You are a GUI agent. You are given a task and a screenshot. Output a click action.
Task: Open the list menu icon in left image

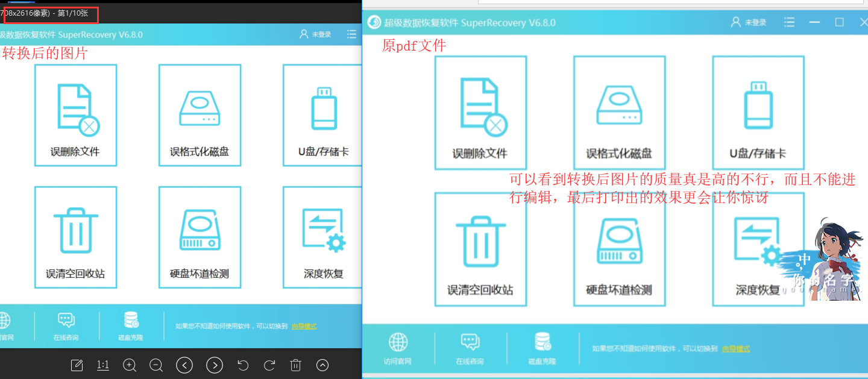[352, 34]
